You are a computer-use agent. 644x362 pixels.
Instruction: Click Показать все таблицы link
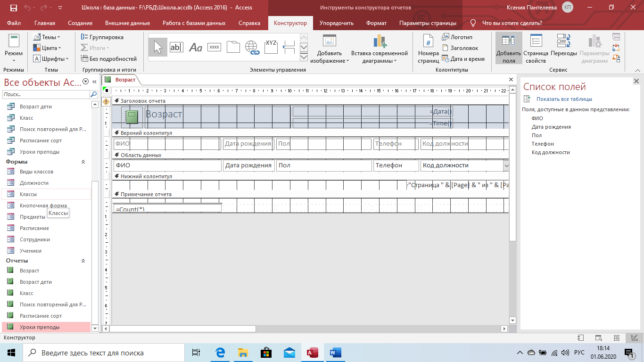(564, 99)
